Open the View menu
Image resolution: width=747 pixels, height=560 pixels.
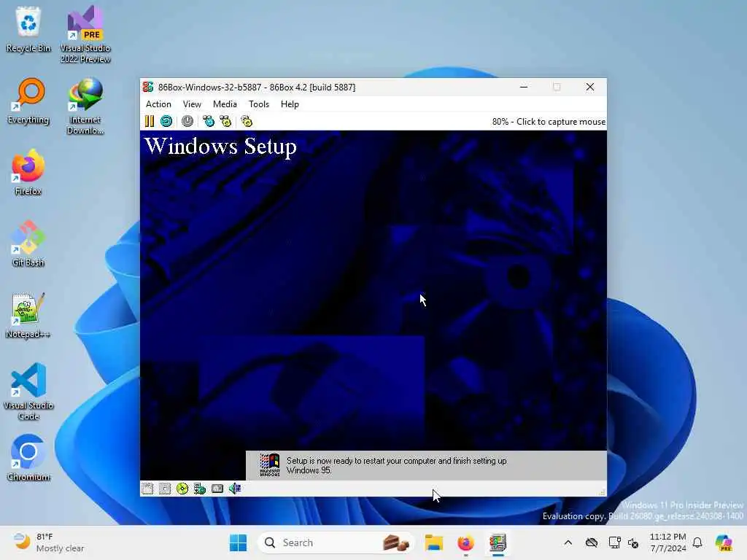point(192,104)
